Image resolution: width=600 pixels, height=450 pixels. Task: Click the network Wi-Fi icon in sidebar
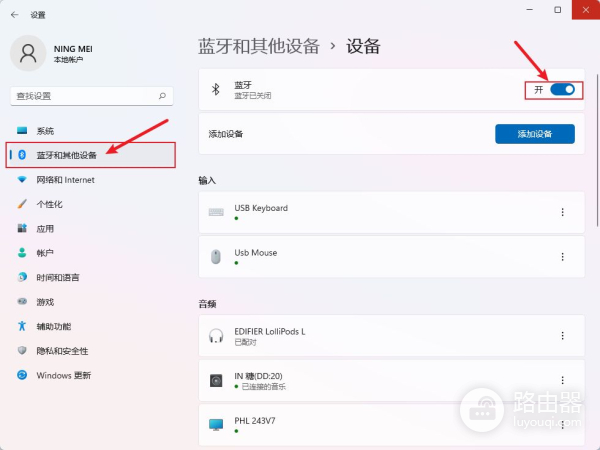tap(22, 179)
